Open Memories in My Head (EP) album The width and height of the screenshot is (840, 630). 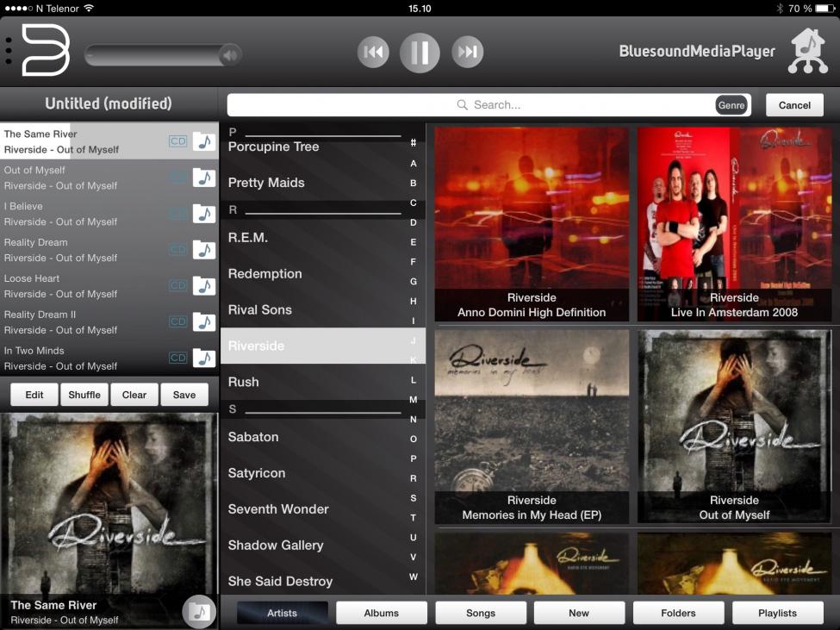tap(532, 427)
